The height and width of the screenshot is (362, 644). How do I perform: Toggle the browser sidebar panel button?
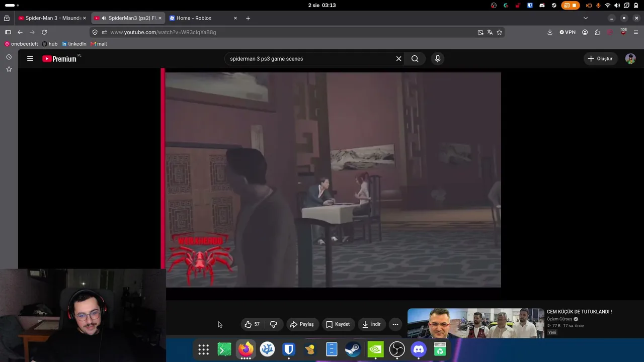click(x=8, y=32)
